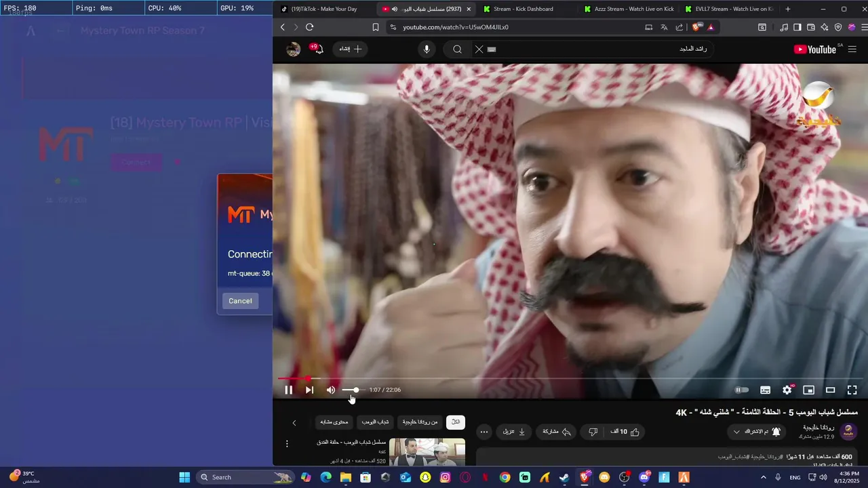This screenshot has width=868, height=488.
Task: Select the 'محتوى مشابه' filter chip
Action: click(334, 422)
